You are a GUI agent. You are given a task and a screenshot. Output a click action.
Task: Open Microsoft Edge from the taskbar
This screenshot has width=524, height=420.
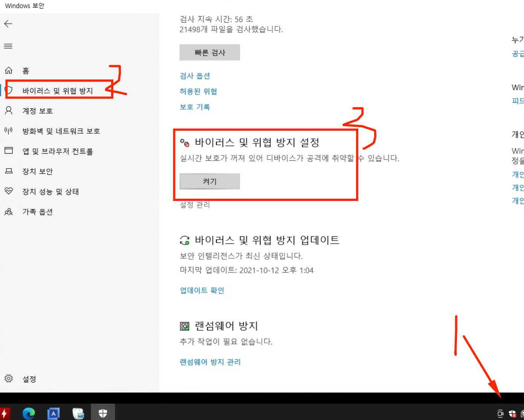(29, 413)
